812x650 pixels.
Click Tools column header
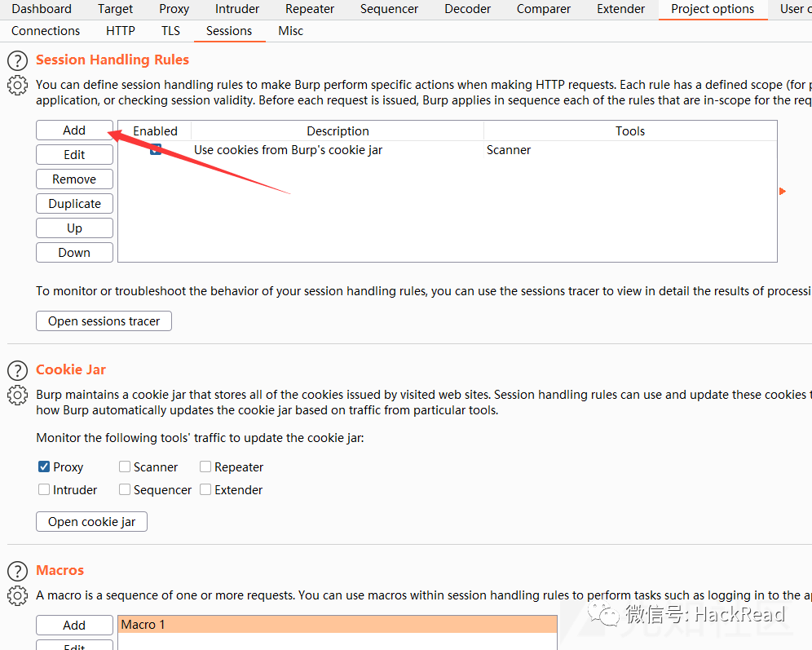coord(630,131)
